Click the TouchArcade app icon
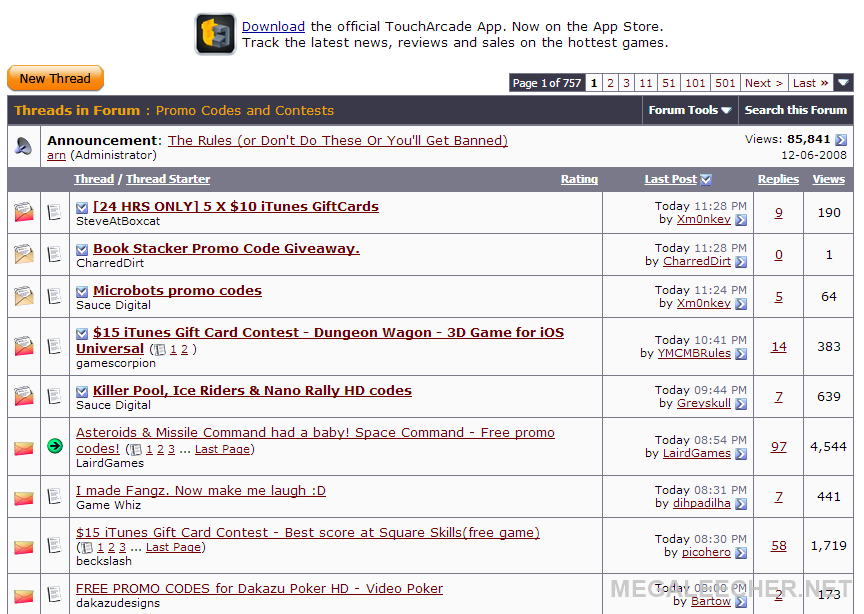This screenshot has width=864, height=614. coord(215,34)
